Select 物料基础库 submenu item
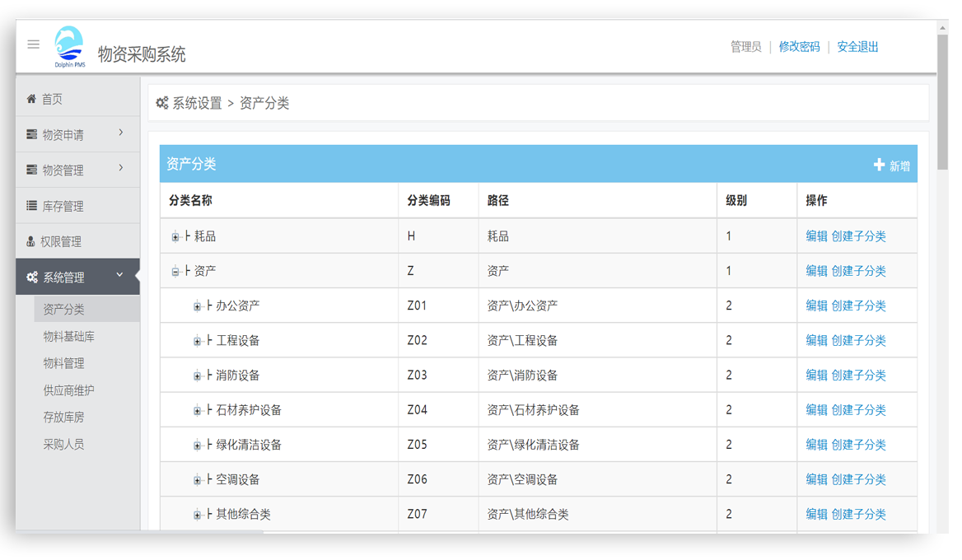 tap(69, 336)
